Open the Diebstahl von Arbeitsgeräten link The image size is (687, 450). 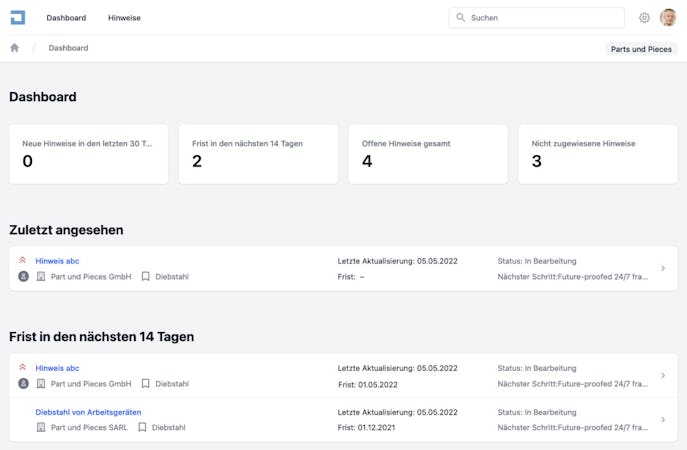coord(88,412)
